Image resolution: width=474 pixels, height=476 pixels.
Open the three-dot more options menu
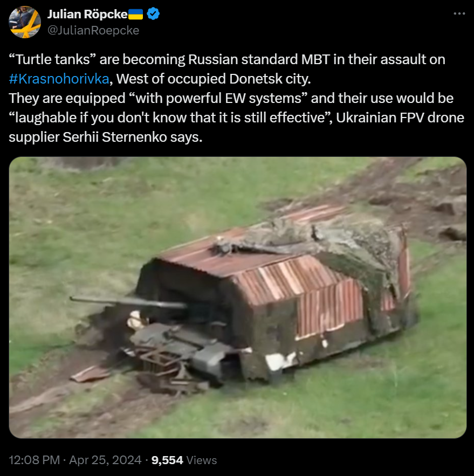pyautogui.click(x=459, y=13)
